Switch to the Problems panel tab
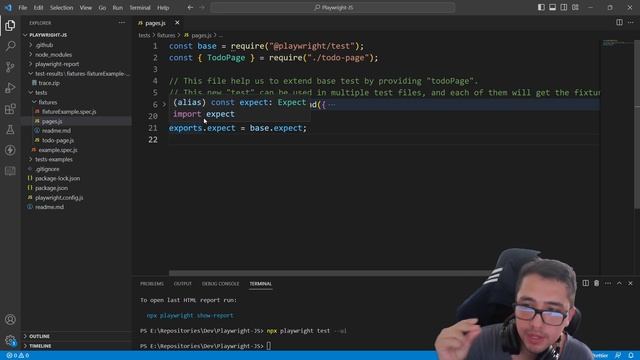 pyautogui.click(x=152, y=284)
